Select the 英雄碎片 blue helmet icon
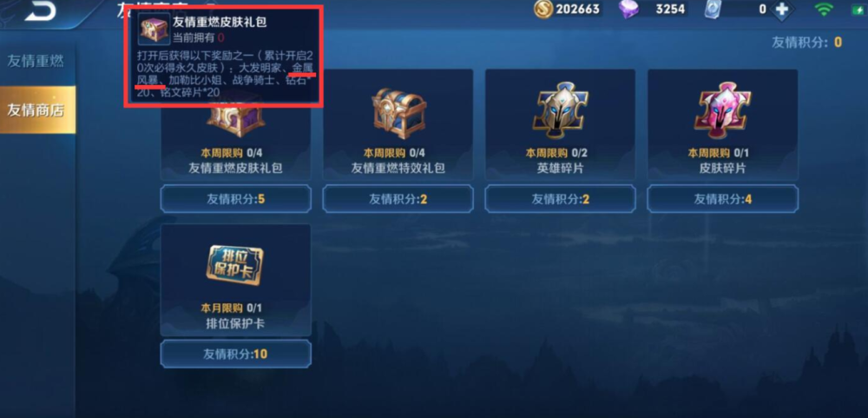Viewport: 868px width, 418px height. pos(560,110)
